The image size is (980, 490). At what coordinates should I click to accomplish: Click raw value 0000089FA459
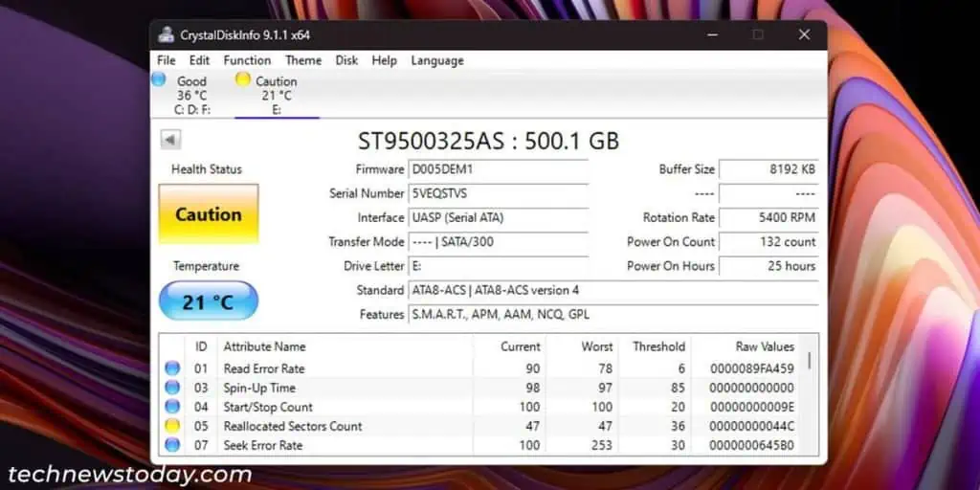752,368
